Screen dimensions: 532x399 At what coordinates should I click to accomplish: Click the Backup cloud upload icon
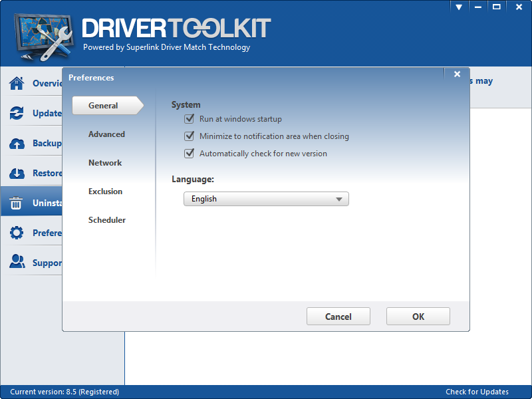[x=17, y=144]
